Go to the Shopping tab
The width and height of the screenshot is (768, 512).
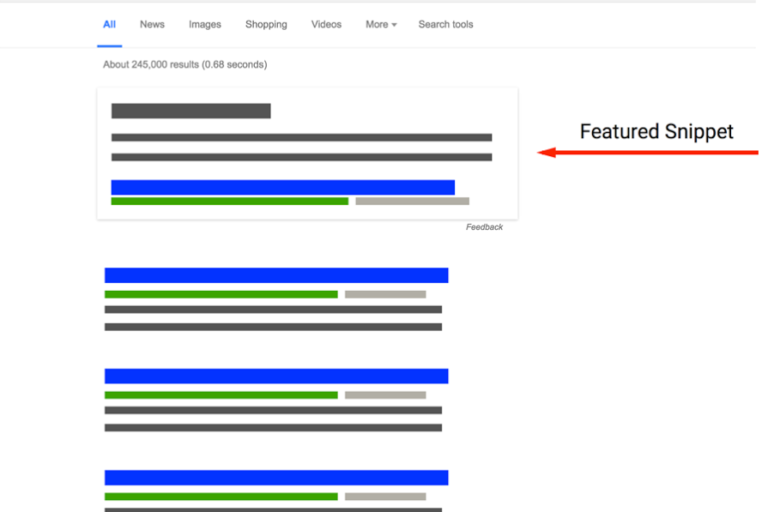[266, 24]
